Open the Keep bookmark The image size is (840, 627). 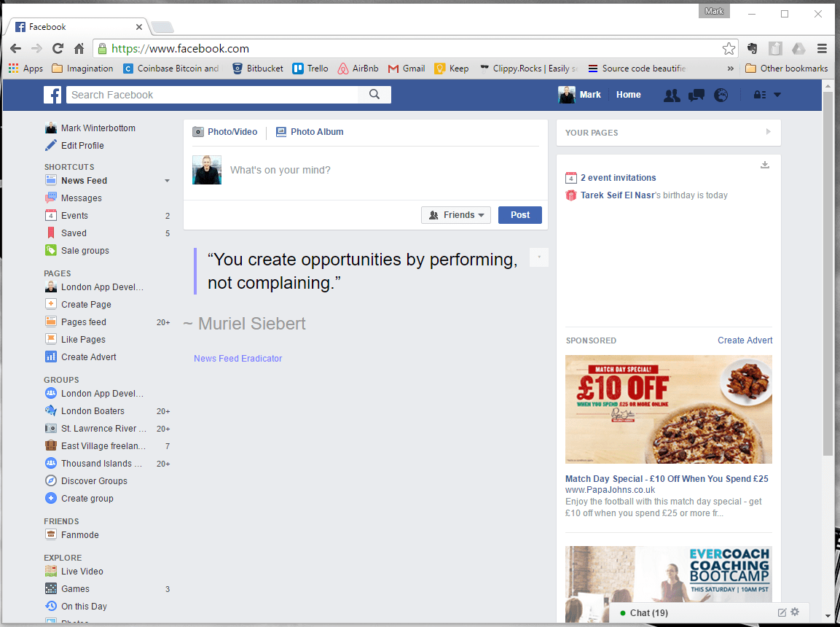452,69
